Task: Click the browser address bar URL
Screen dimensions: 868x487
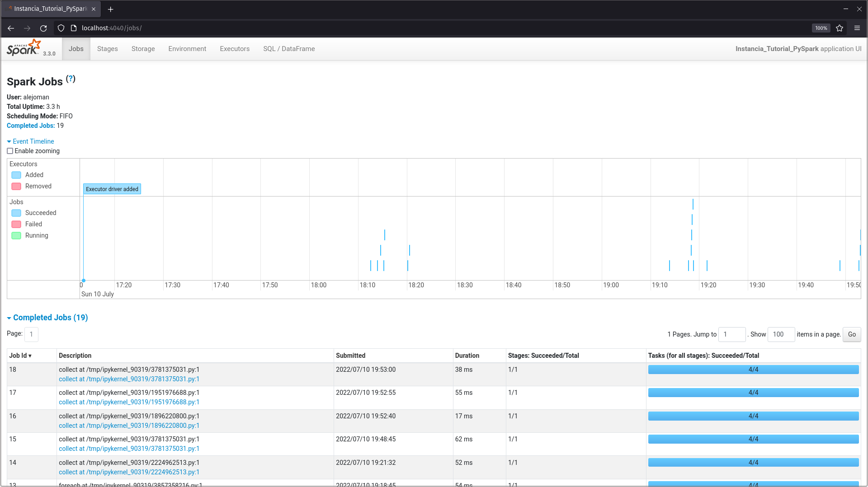Action: point(112,28)
